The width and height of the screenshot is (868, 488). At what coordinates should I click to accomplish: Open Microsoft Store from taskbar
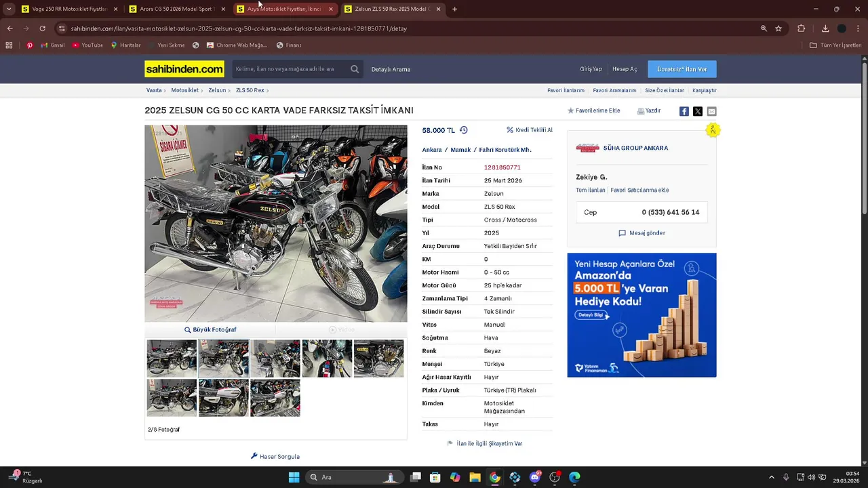(435, 477)
